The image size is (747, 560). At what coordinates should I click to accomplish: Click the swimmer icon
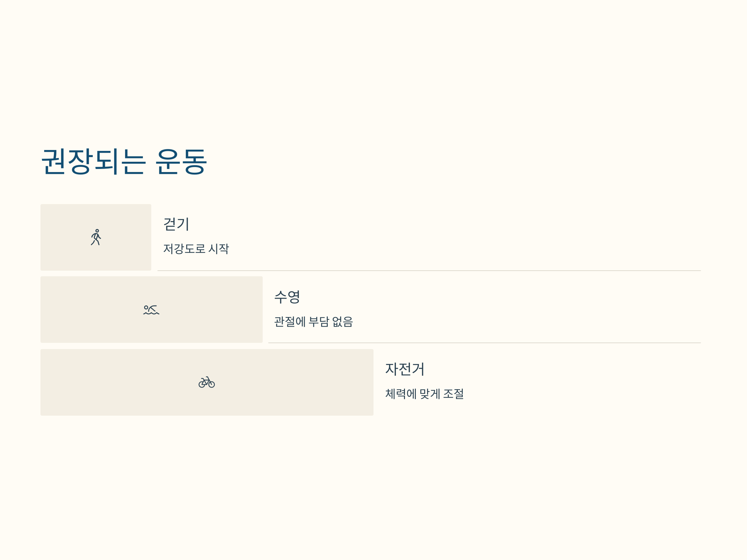151,310
